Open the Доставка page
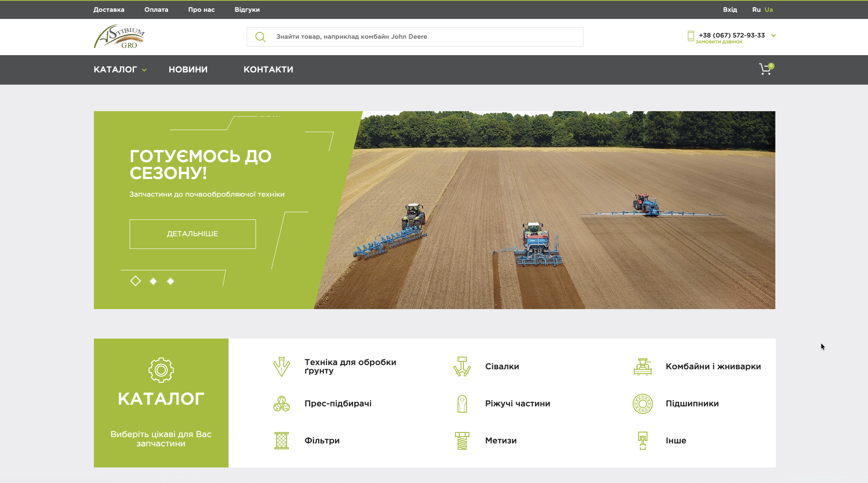 click(x=109, y=10)
